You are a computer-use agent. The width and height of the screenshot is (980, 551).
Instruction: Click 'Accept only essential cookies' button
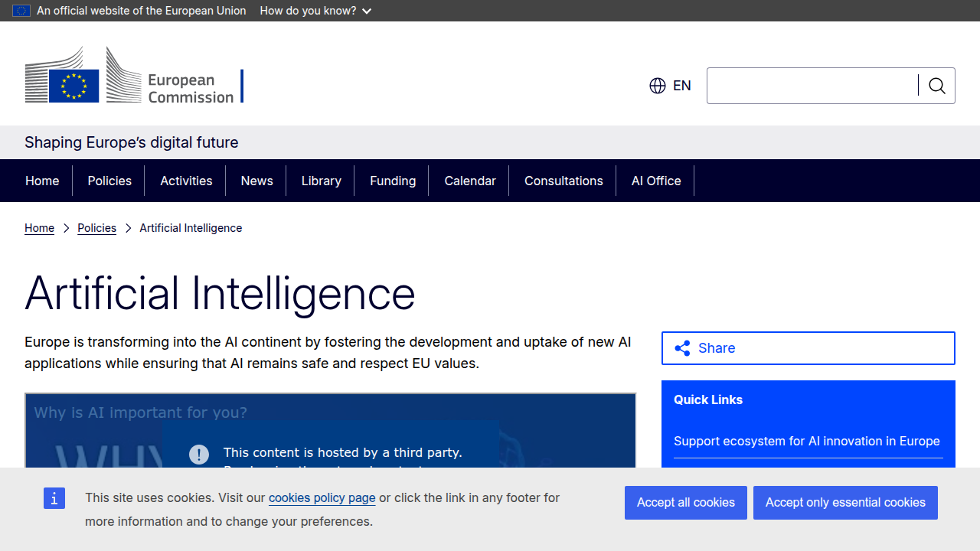845,503
